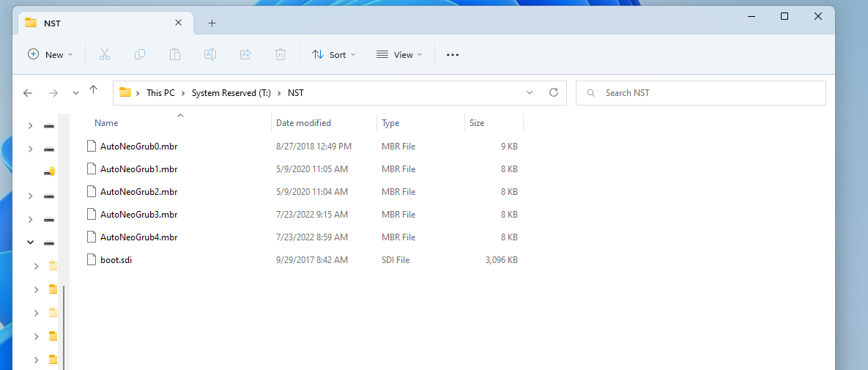Viewport: 868px width, 370px height.
Task: Click the navigation pane scrollbar
Action: pyautogui.click(x=64, y=327)
